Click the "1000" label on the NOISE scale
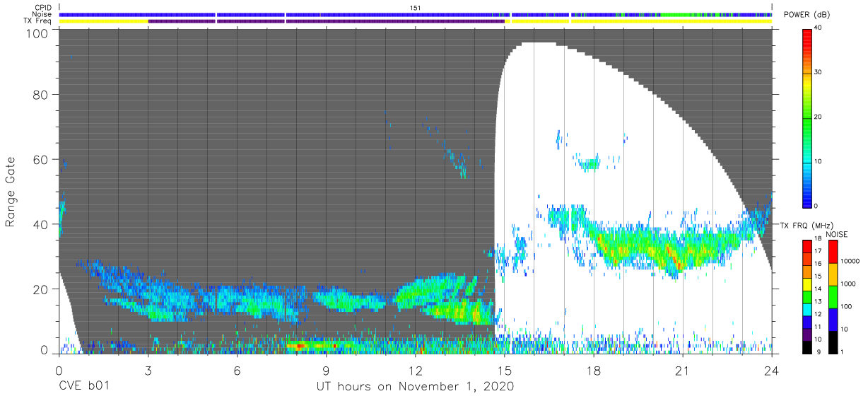This screenshot has height=401, width=868. pyautogui.click(x=848, y=284)
